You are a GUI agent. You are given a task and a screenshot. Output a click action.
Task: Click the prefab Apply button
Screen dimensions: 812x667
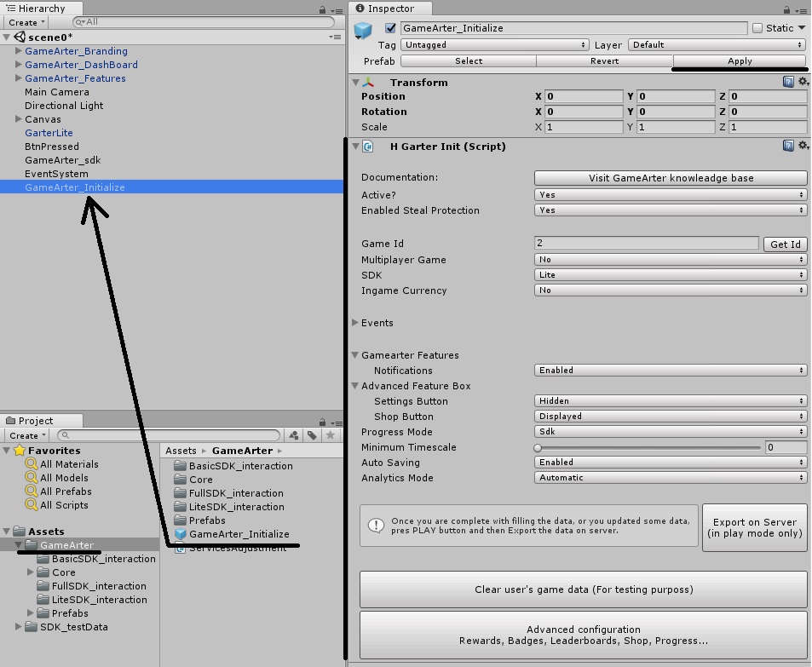(739, 61)
